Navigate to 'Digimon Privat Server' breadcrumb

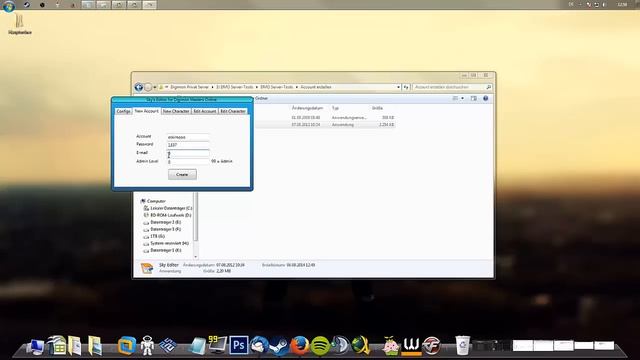pos(189,87)
